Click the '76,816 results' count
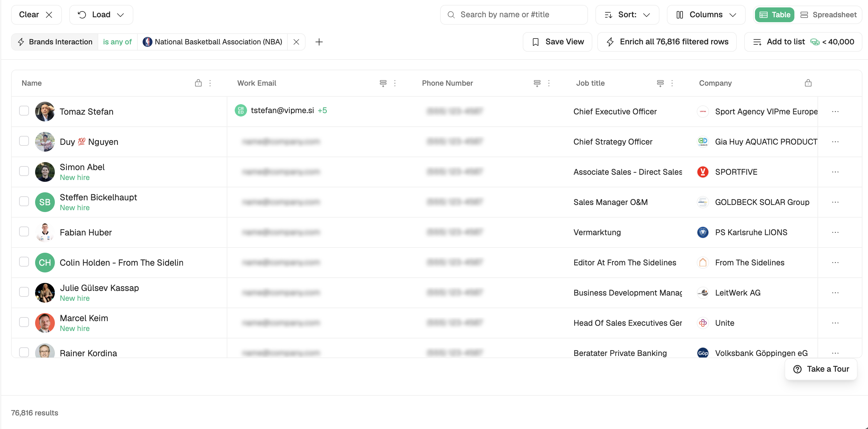The height and width of the screenshot is (429, 868). click(34, 413)
